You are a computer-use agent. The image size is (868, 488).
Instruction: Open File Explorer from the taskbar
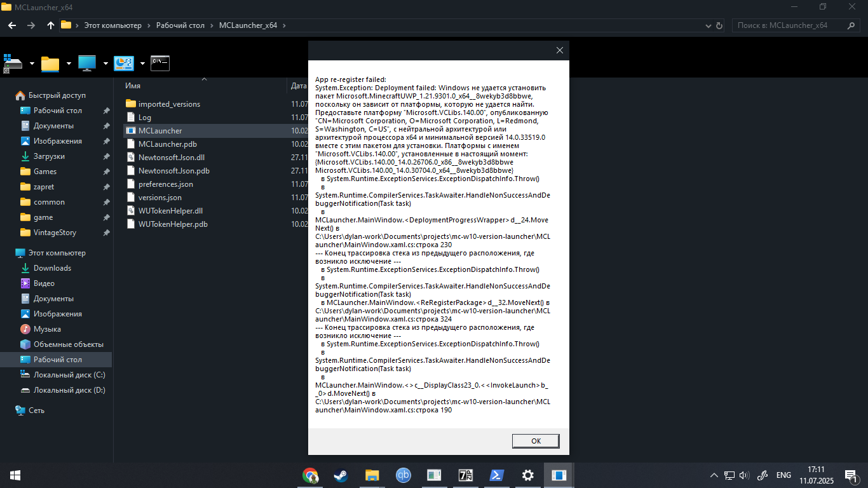pyautogui.click(x=372, y=475)
